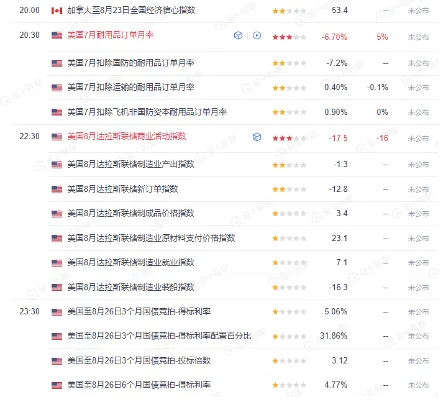The height and width of the screenshot is (400, 440).
Task: Click the red previous value -17.5
Action: 338,138
